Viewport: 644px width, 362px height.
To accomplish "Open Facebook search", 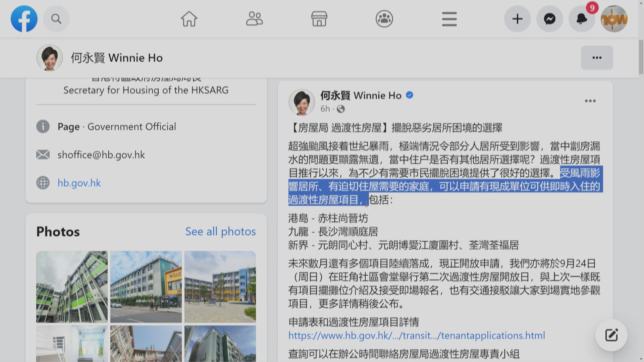I will (56, 19).
